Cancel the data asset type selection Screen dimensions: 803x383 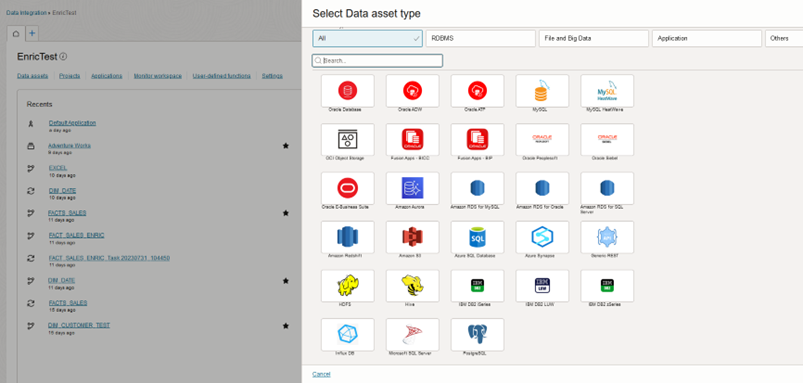coord(321,374)
